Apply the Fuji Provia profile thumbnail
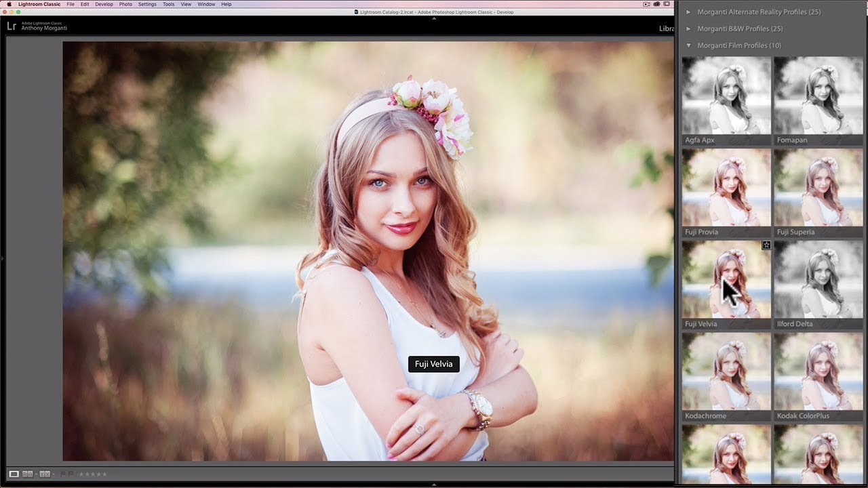 [x=726, y=187]
